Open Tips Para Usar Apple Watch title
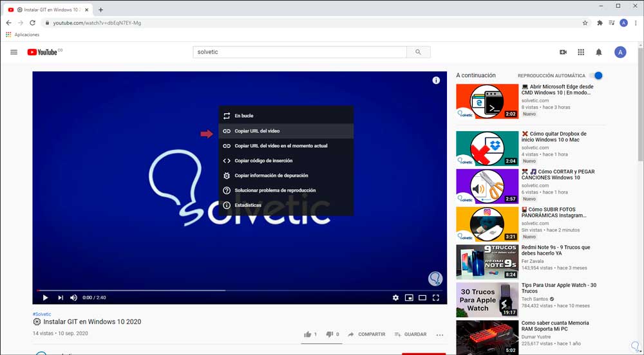 coord(559,288)
